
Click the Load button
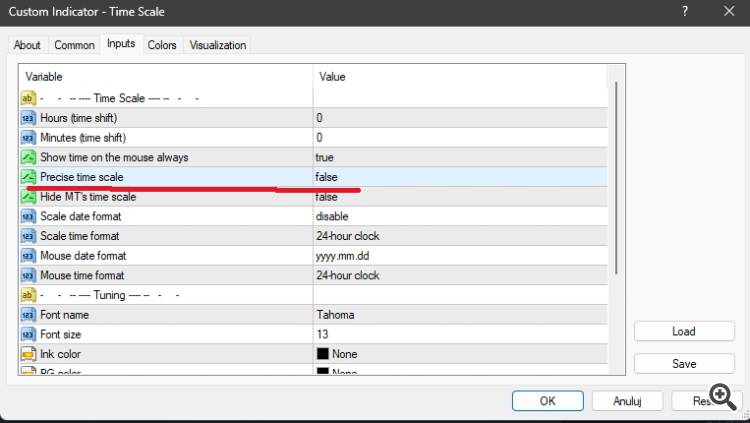[x=684, y=331]
